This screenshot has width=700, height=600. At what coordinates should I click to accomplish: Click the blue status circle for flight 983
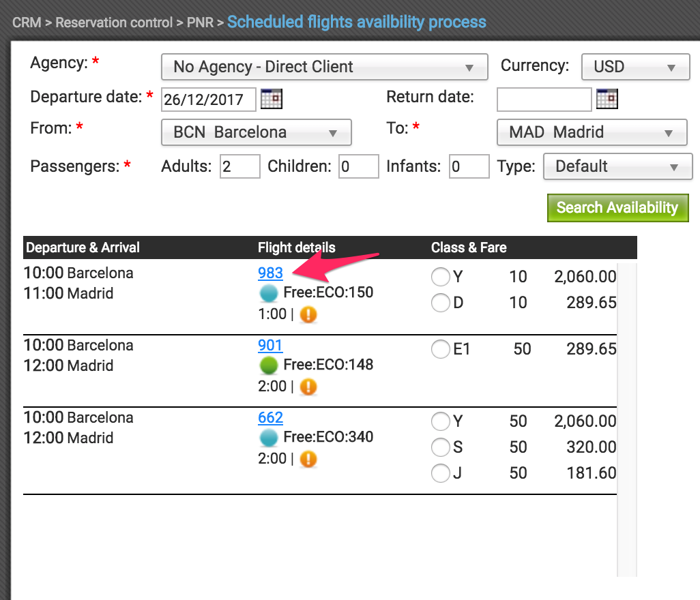(x=269, y=294)
